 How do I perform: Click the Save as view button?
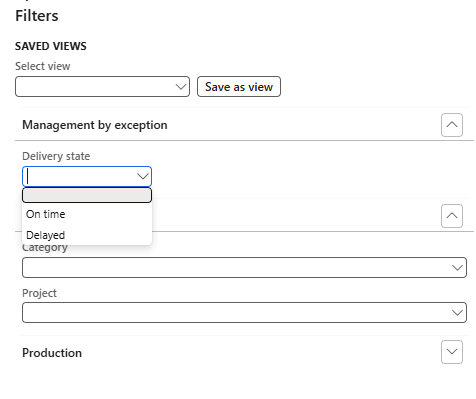pos(239,87)
